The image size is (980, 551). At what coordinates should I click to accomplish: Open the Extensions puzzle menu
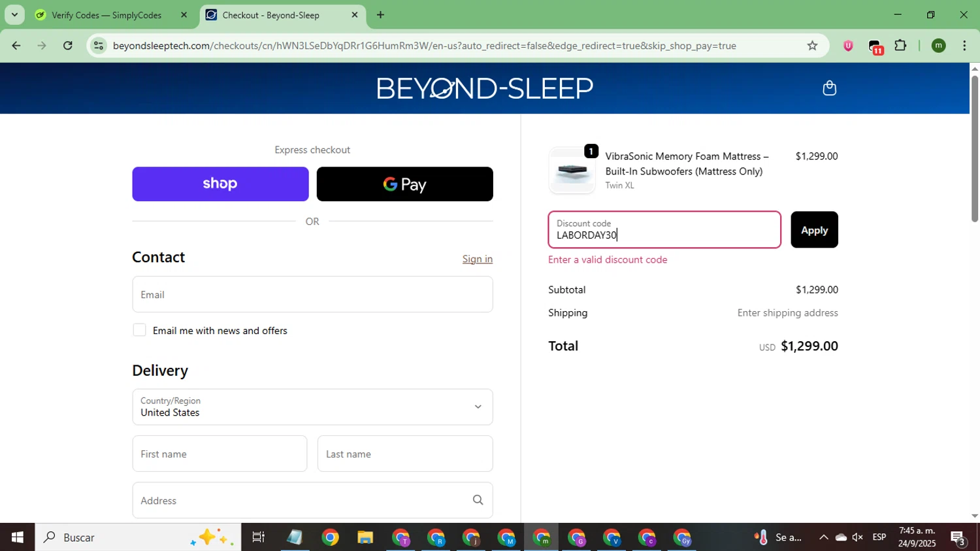900,46
